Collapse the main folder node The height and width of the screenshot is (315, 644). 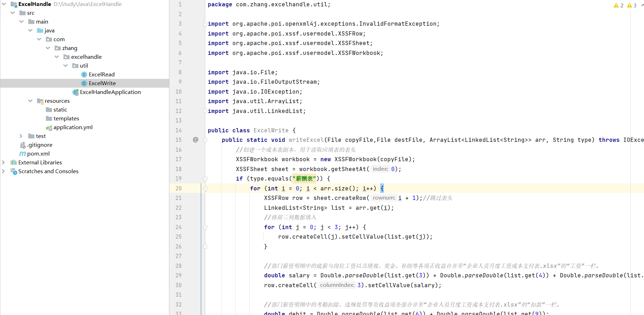[21, 22]
